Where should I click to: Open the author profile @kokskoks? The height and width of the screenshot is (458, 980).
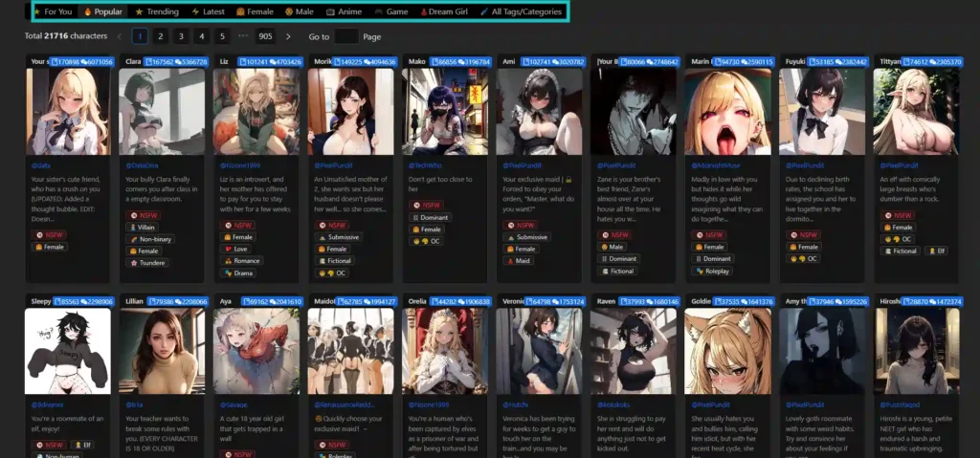point(613,404)
